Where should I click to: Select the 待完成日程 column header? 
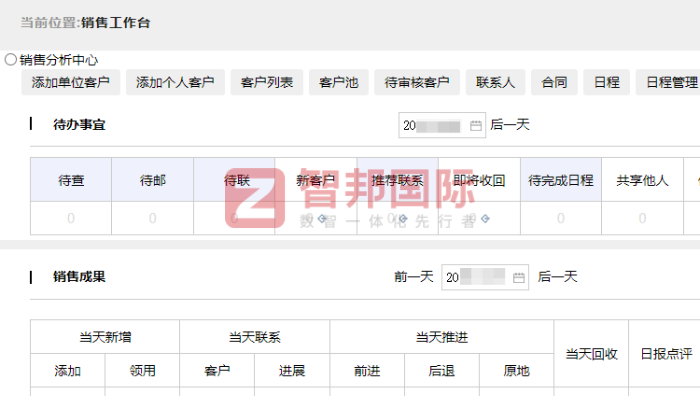tap(561, 180)
